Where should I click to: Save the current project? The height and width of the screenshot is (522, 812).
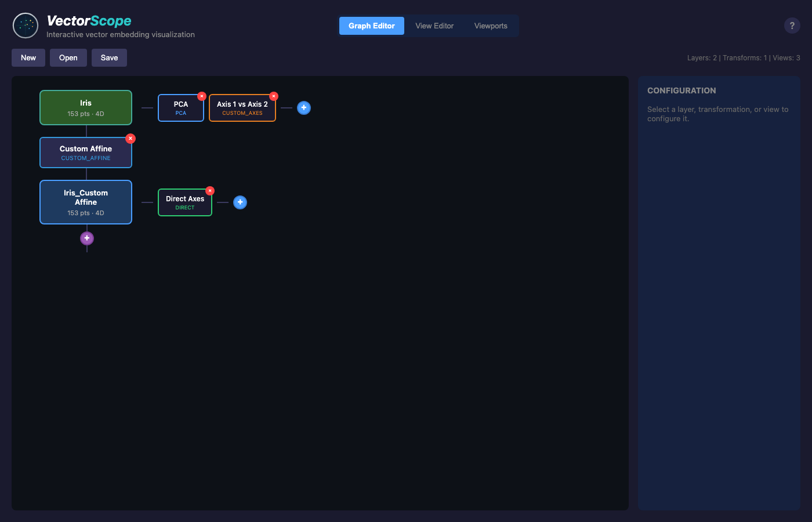point(109,58)
